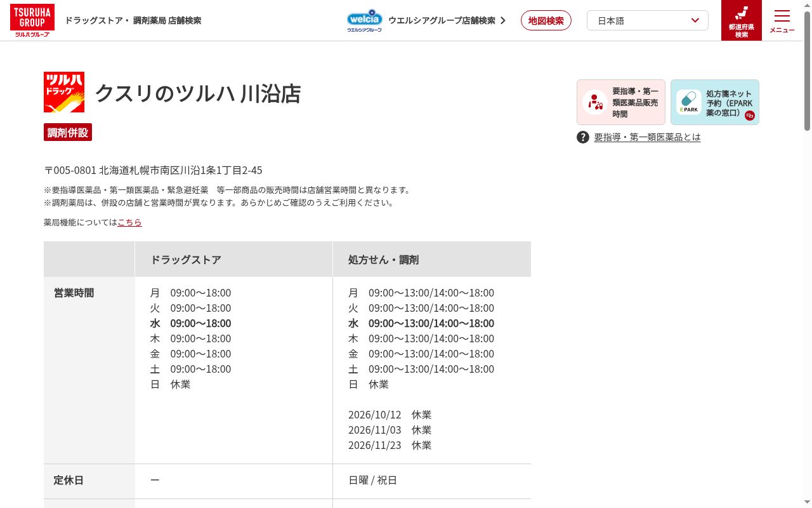Click the bold 水 09:00〜13:00/14:00〜18:00 prescription hours
The height and width of the screenshot is (508, 812).
click(x=421, y=323)
